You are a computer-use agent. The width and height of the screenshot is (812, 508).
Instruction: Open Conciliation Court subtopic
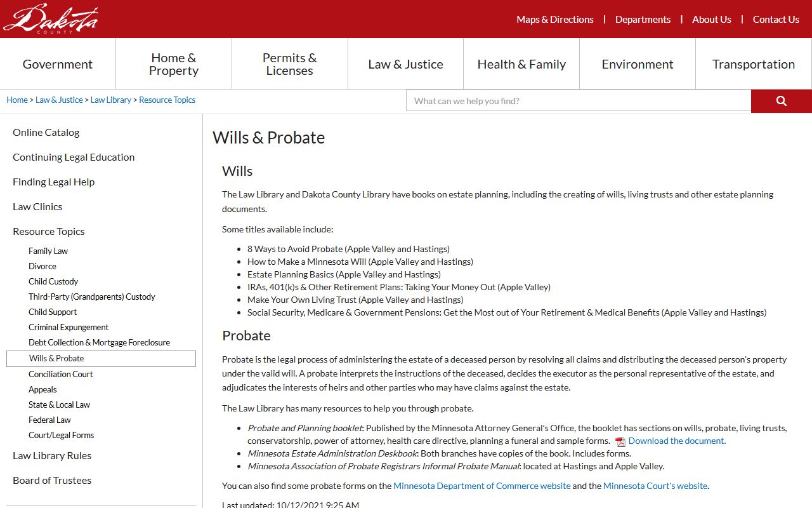[x=61, y=374]
